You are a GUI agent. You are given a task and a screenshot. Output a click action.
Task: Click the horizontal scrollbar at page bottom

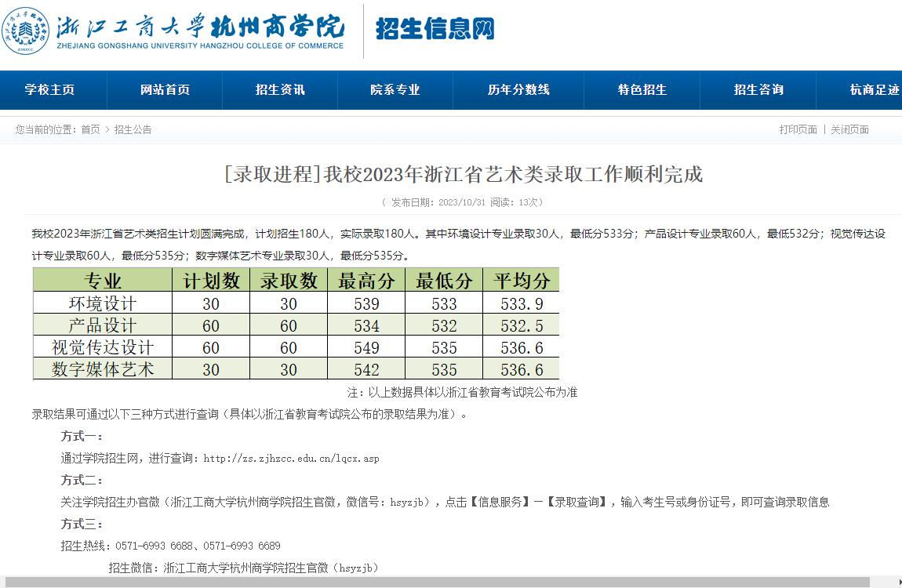pos(437,583)
